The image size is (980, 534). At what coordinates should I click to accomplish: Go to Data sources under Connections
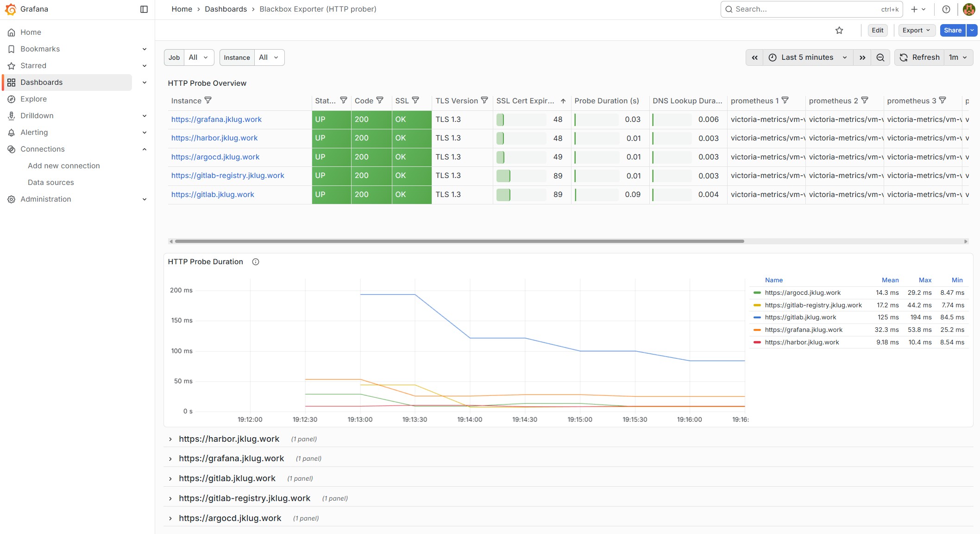[x=50, y=183]
